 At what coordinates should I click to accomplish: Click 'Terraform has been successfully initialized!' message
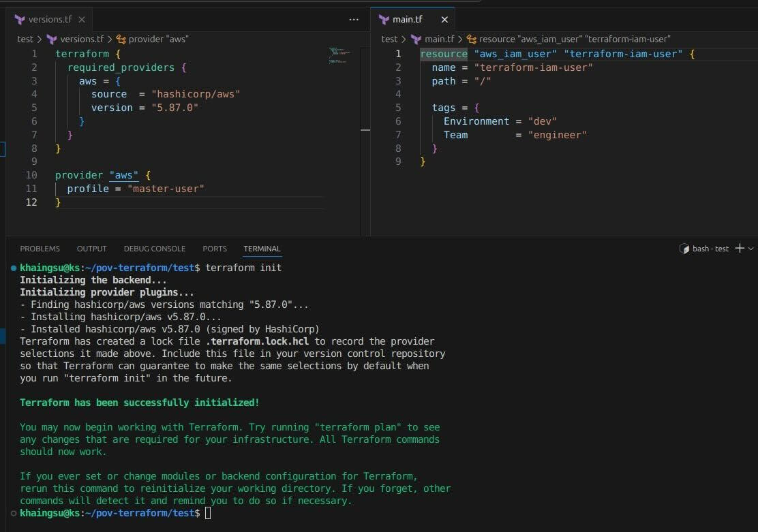pyautogui.click(x=139, y=403)
